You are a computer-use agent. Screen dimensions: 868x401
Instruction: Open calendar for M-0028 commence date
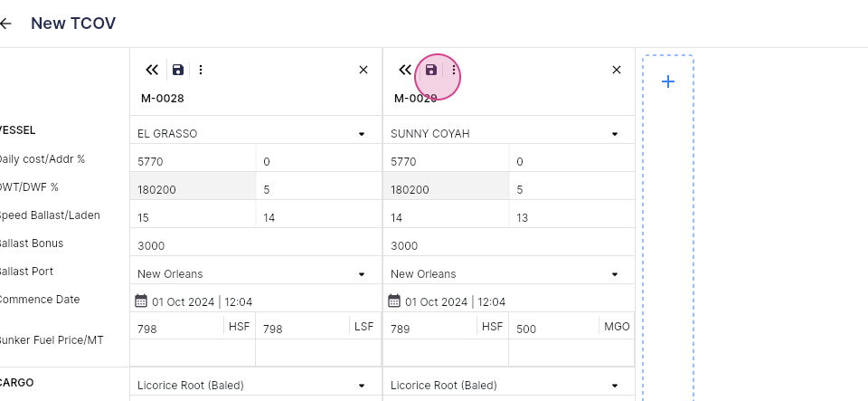click(x=141, y=301)
